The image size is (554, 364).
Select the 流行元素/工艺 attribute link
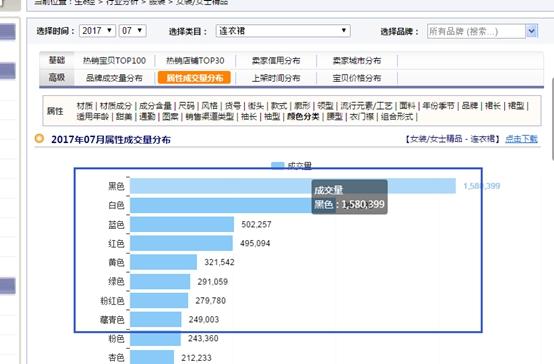click(x=366, y=106)
